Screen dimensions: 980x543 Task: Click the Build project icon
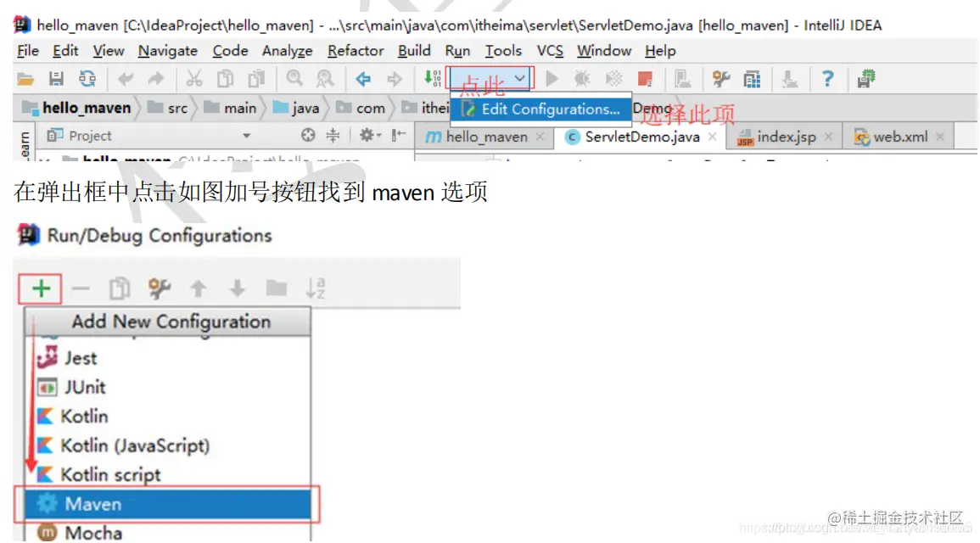[x=433, y=79]
